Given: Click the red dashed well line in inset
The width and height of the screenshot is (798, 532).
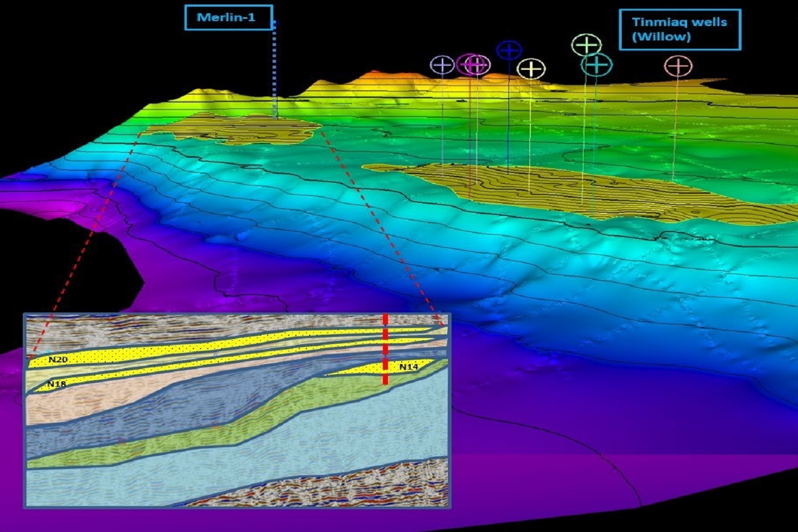Looking at the screenshot, I should (385, 349).
